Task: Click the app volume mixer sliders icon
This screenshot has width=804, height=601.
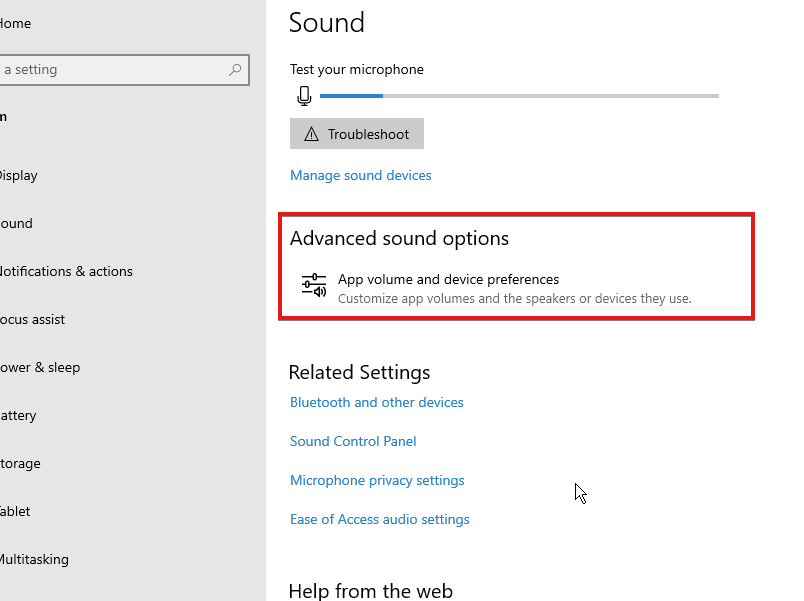Action: [x=314, y=286]
